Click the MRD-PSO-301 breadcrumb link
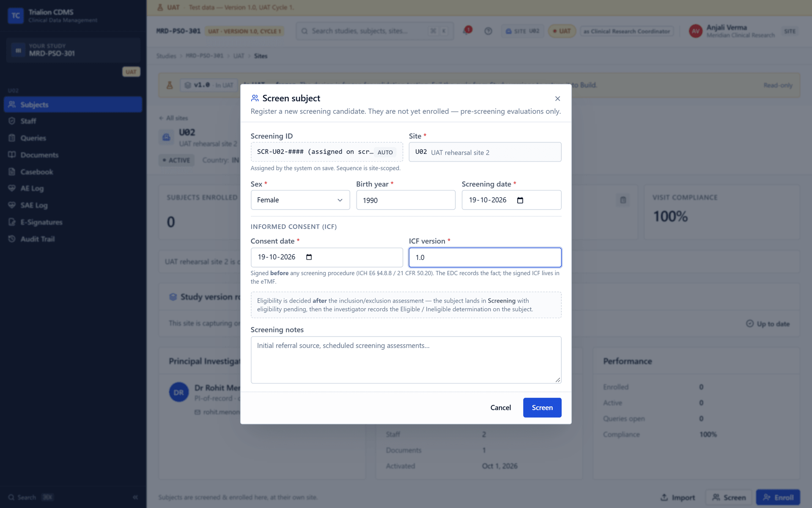The width and height of the screenshot is (812, 508). pyautogui.click(x=204, y=56)
